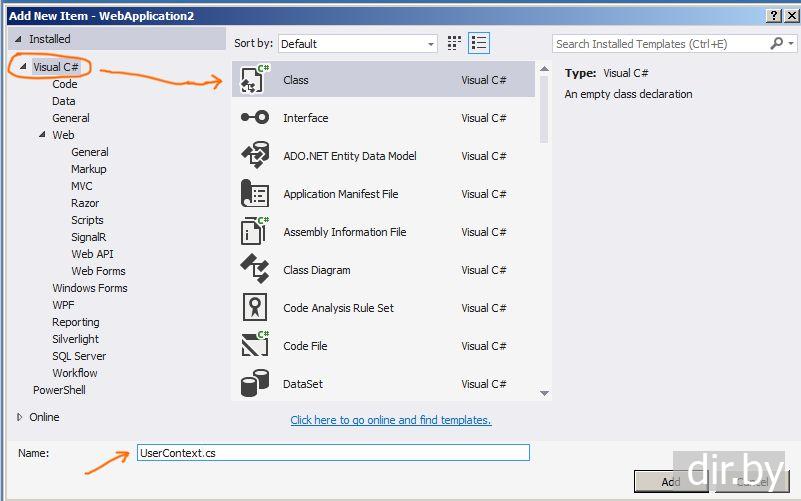
Task: Select General under Visual C#
Action: tap(70, 118)
